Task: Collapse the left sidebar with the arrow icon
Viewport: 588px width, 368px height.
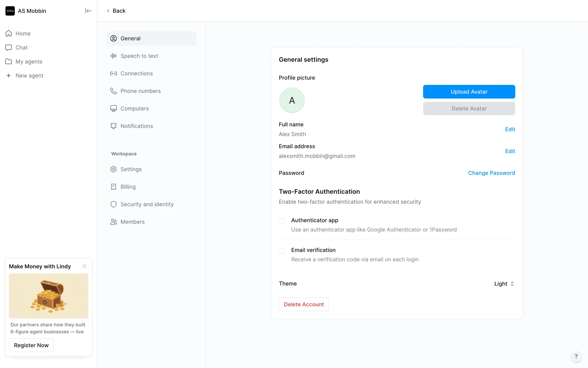Action: (x=88, y=11)
